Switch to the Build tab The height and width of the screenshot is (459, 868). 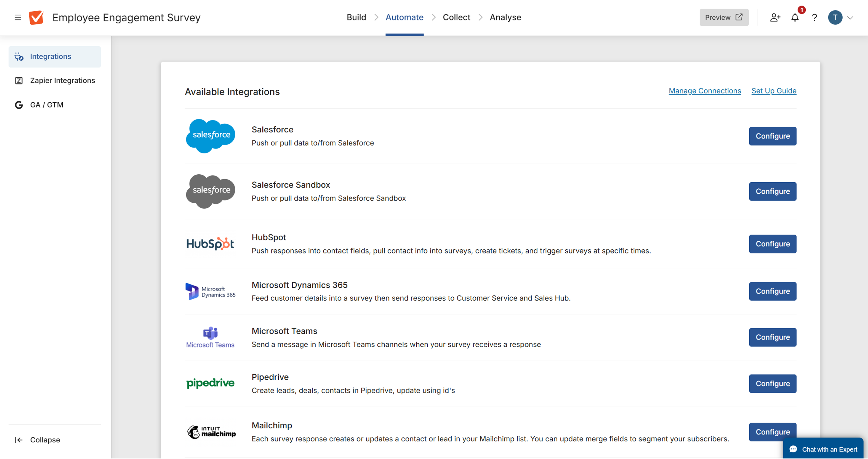click(x=356, y=17)
